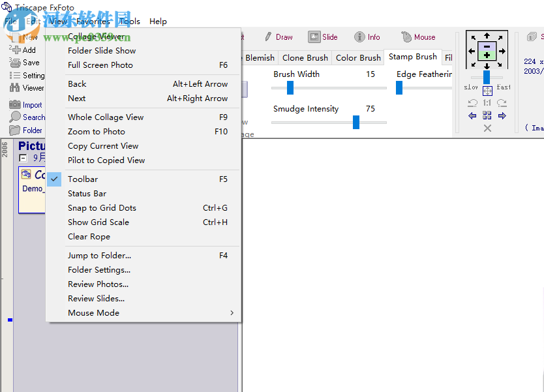
Task: Click the Import camera button
Action: [25, 105]
